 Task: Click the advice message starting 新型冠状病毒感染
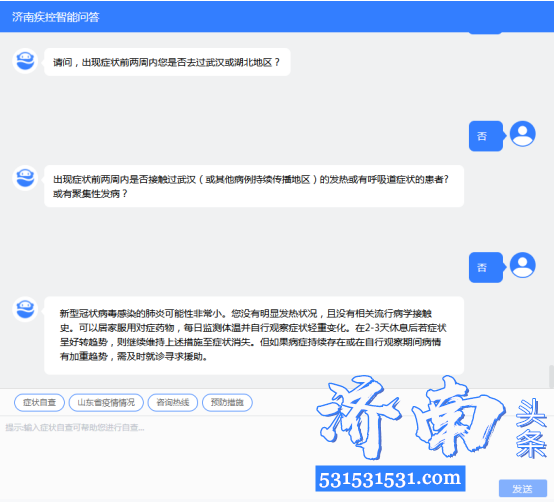coord(254,335)
